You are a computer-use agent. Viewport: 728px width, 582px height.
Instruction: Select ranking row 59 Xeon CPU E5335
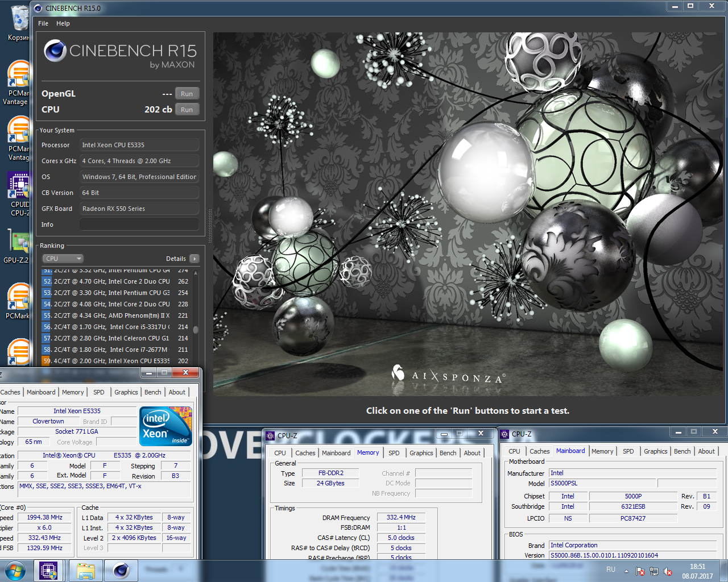click(116, 361)
